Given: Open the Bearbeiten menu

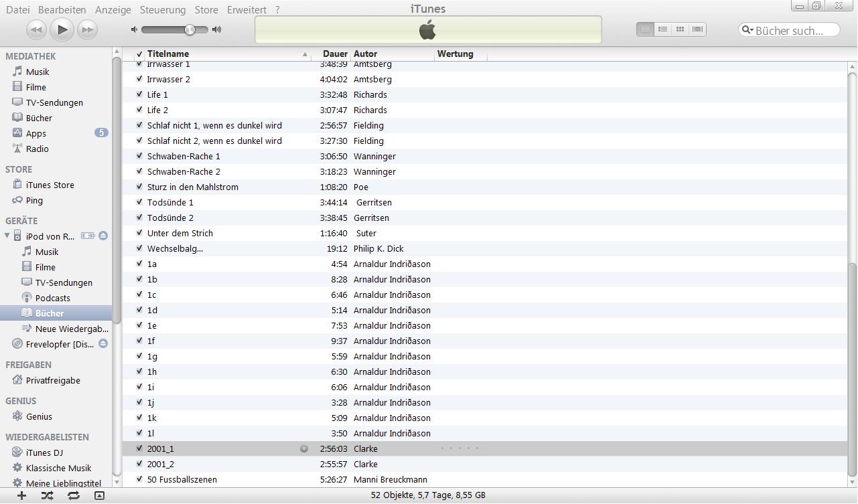Looking at the screenshot, I should tap(62, 9).
